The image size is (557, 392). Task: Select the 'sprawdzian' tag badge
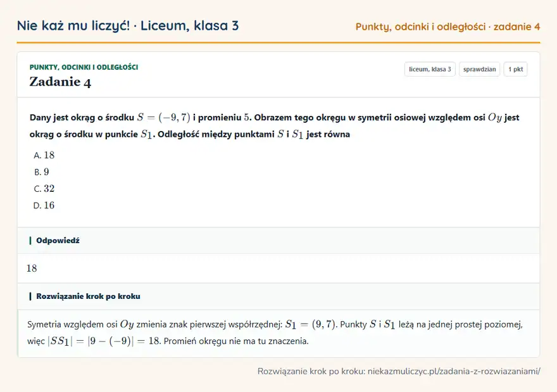coord(479,69)
